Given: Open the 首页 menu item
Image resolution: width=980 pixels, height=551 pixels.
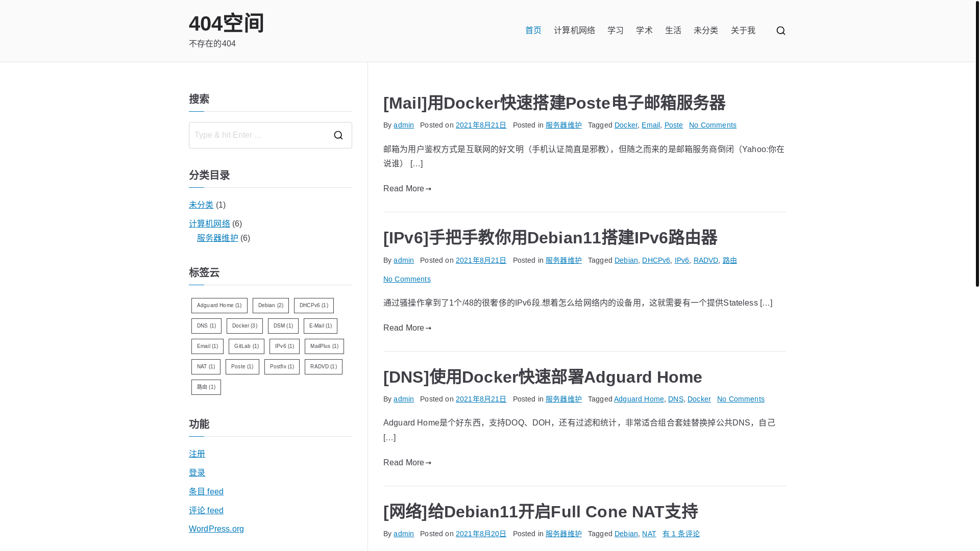Looking at the screenshot, I should 533,31.
